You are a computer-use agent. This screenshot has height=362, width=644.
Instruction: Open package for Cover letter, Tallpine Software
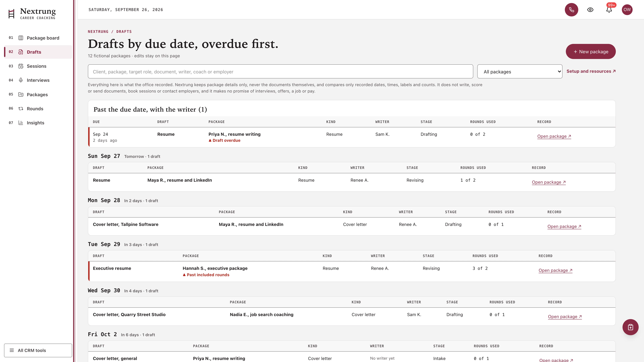click(564, 226)
